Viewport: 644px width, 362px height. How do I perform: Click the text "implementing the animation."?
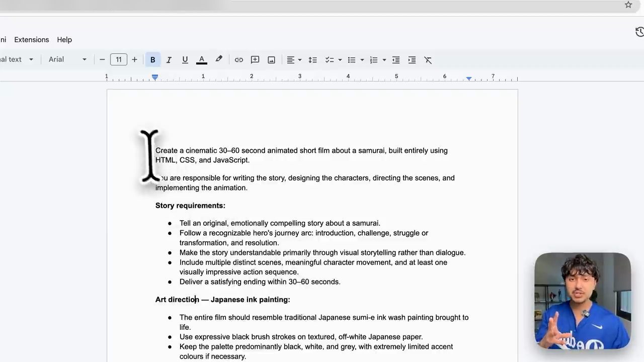click(x=201, y=188)
